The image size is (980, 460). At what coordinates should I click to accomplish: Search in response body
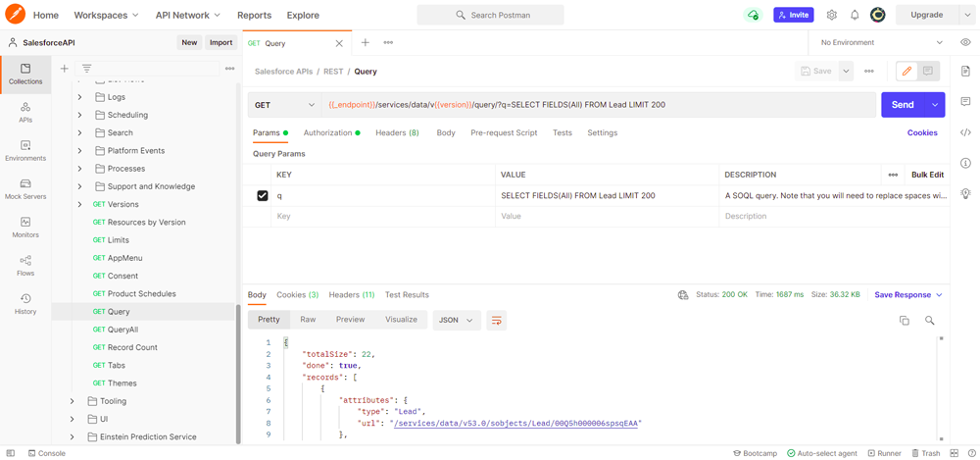(x=929, y=321)
